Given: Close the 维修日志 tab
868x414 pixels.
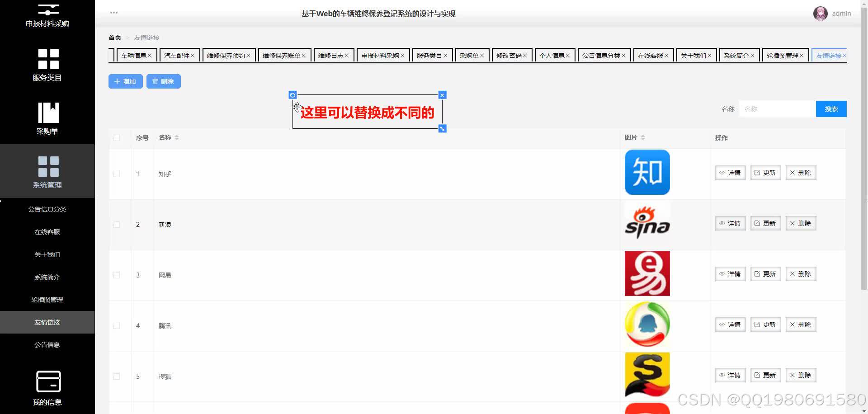Looking at the screenshot, I should click(347, 56).
